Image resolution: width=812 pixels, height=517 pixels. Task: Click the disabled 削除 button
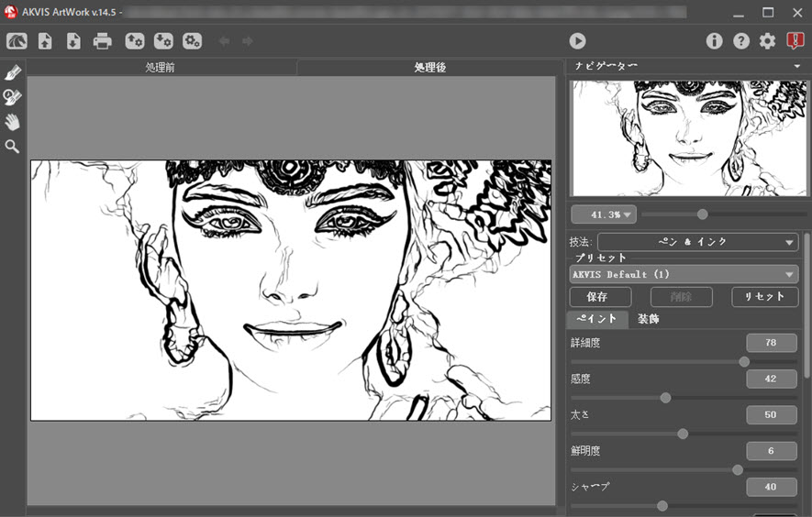pyautogui.click(x=682, y=297)
